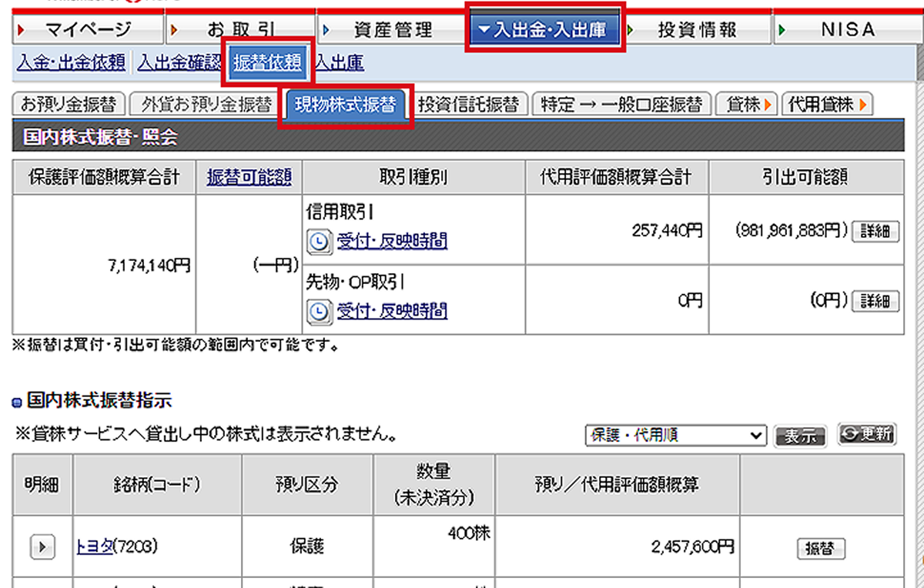Switch to お預り金振替 tab
The height and width of the screenshot is (588, 924).
tap(69, 105)
